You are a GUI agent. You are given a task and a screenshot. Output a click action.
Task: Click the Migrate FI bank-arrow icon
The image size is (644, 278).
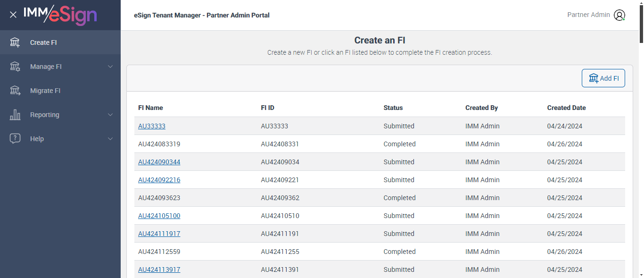coord(15,91)
